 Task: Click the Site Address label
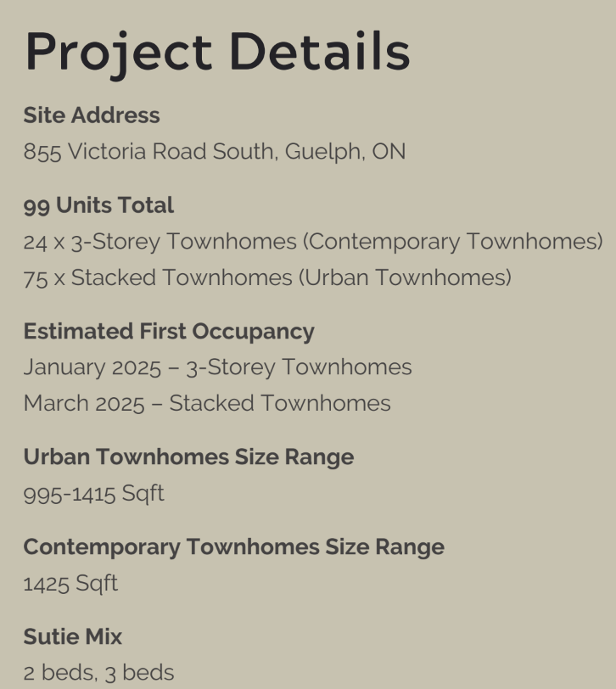(x=92, y=115)
